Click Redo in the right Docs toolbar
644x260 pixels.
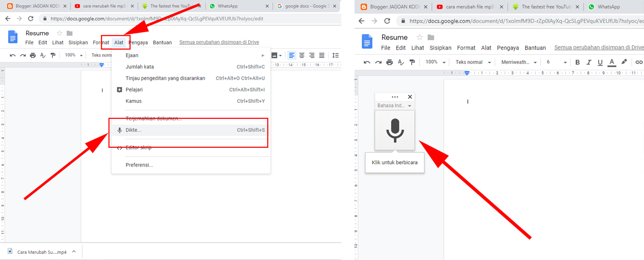click(x=378, y=62)
